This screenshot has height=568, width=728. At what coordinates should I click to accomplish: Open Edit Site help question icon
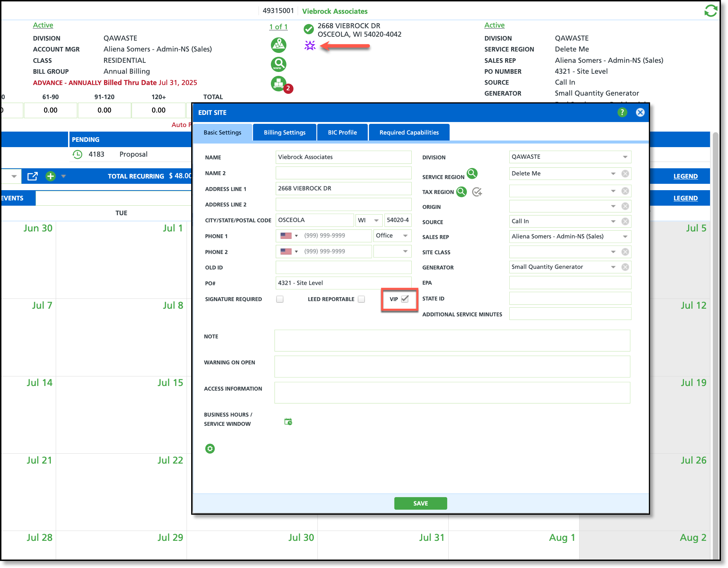[x=622, y=113]
